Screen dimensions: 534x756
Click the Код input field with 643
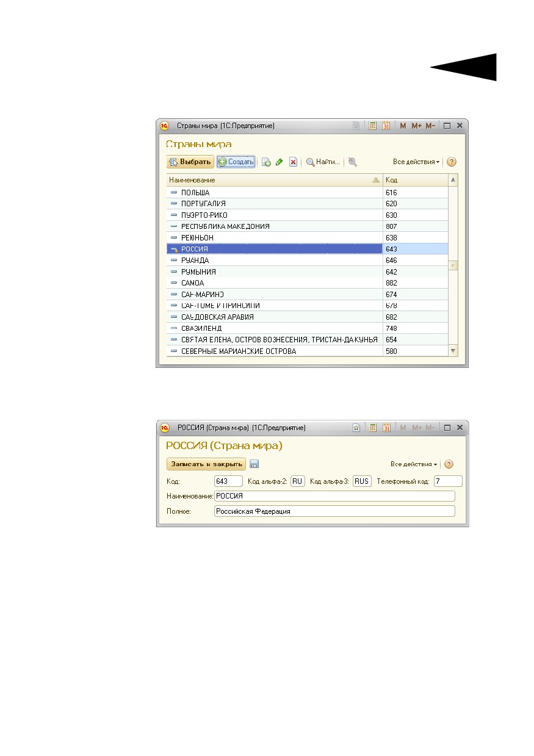click(x=228, y=481)
